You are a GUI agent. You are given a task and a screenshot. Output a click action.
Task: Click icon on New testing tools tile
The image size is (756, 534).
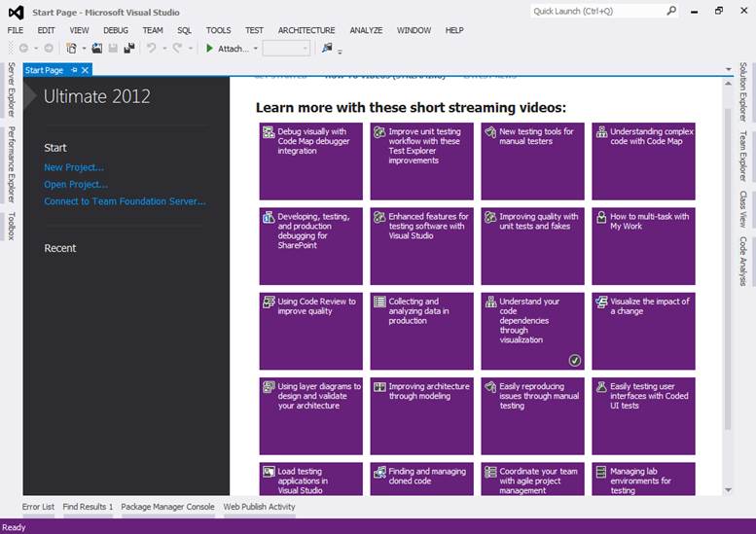click(490, 132)
